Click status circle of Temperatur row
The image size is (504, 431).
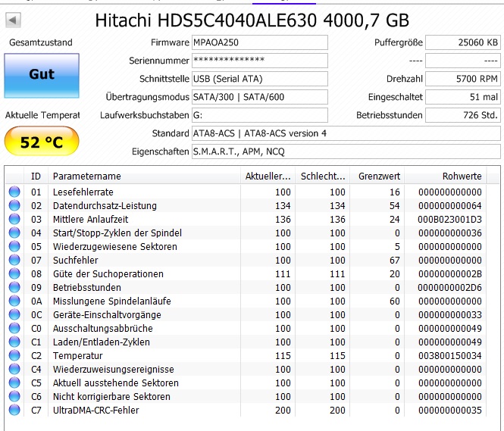pyautogui.click(x=14, y=355)
